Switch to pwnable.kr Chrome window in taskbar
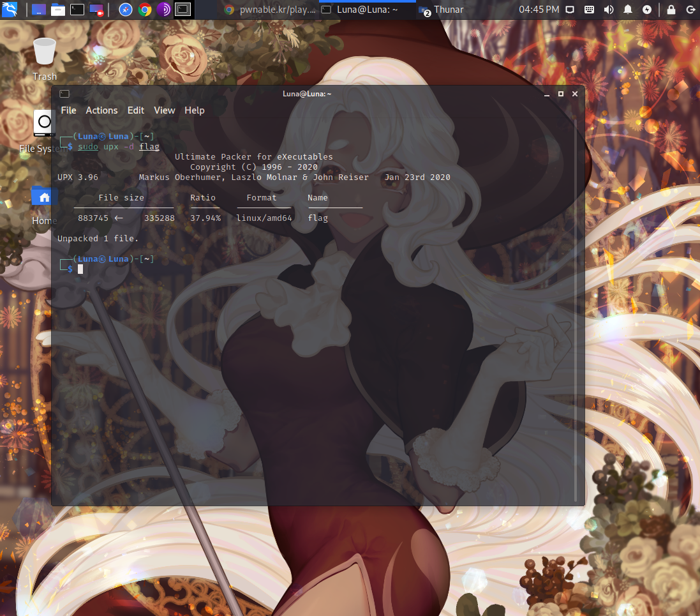This screenshot has width=700, height=616. pyautogui.click(x=270, y=10)
